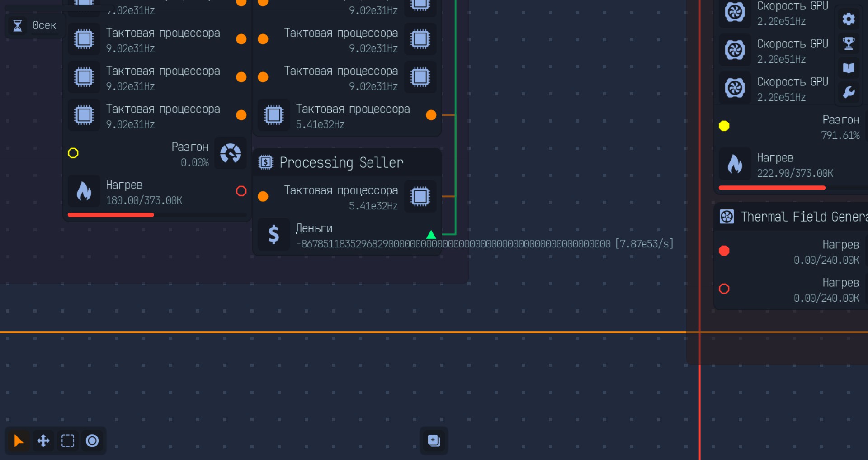The image size is (868, 460).
Task: Open achievements with the trophy icon
Action: pos(849,43)
